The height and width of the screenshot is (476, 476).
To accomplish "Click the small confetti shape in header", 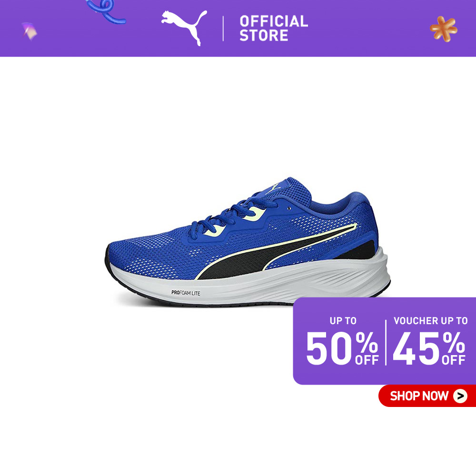I will (30, 31).
